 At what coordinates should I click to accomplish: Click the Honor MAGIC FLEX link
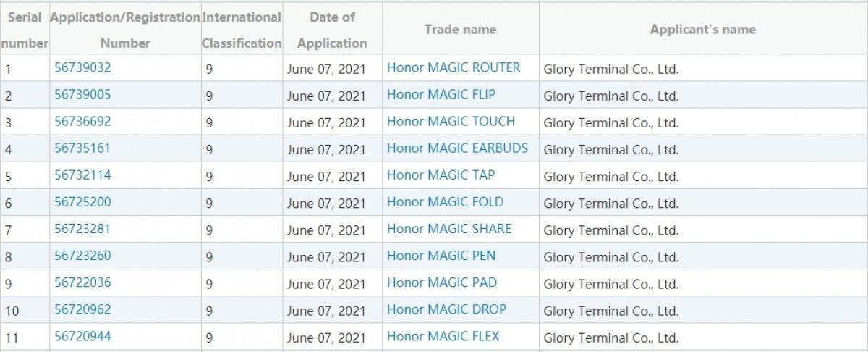443,336
